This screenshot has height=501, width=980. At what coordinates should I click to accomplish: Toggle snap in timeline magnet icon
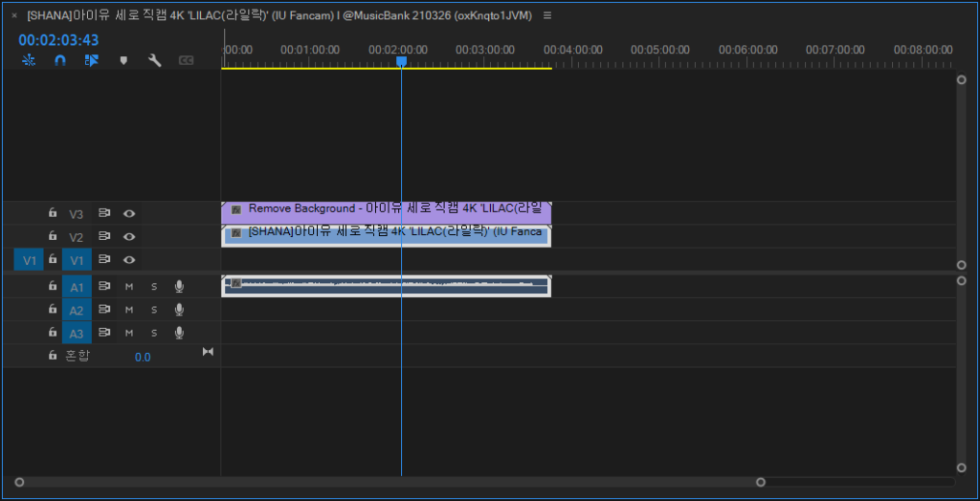[x=60, y=60]
